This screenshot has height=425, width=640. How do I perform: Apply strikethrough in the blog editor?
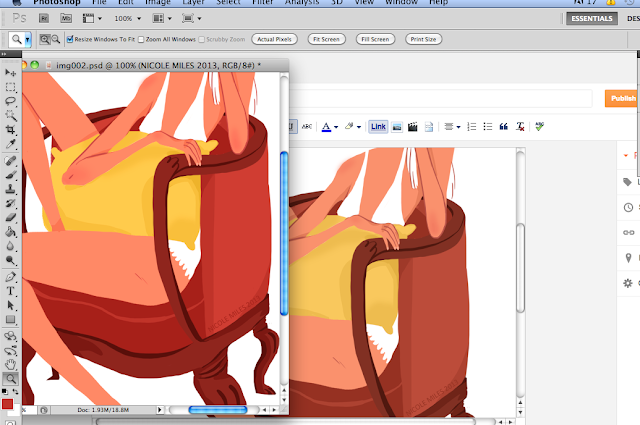tap(307, 127)
